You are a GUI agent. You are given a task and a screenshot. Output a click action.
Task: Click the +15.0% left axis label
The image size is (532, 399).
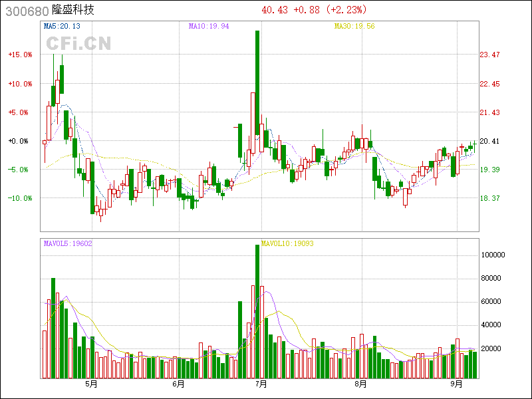tap(20, 55)
